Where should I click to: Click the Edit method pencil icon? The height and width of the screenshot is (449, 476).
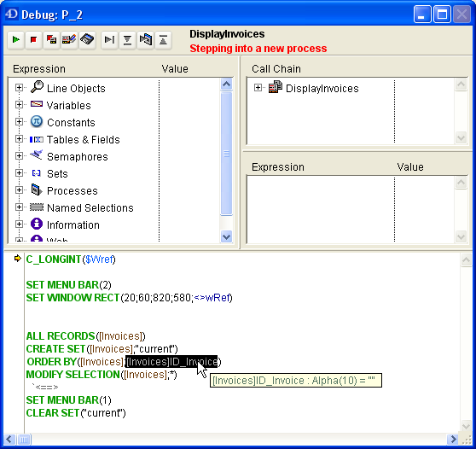[69, 40]
